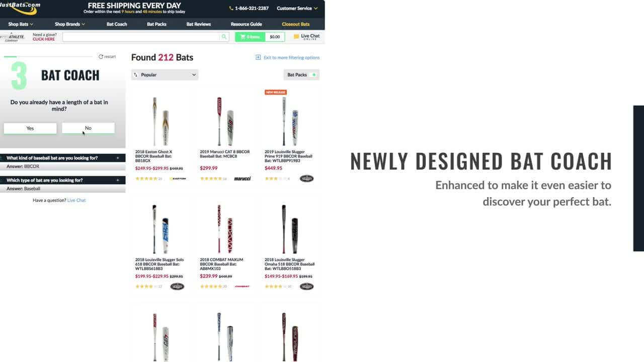The width and height of the screenshot is (644, 362).
Task: Select Yes for bat length question
Action: [x=30, y=128]
